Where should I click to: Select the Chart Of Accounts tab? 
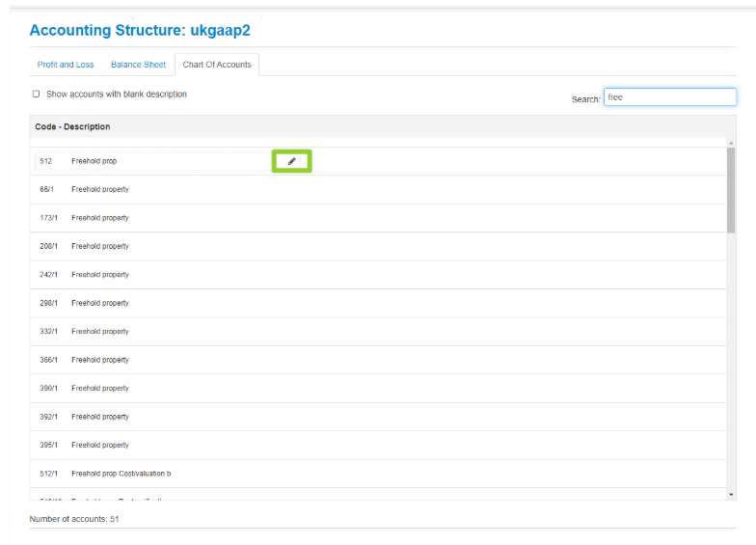click(217, 65)
